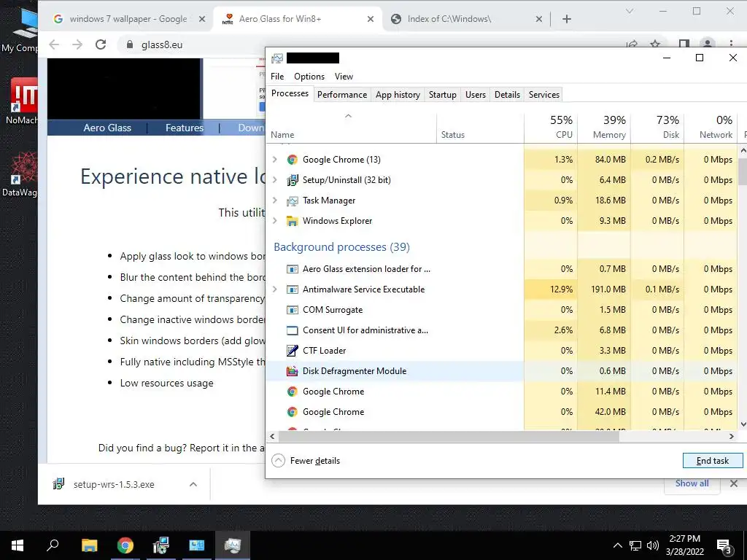Click the Chrome icon on the 42.0 MB row

pos(292,412)
